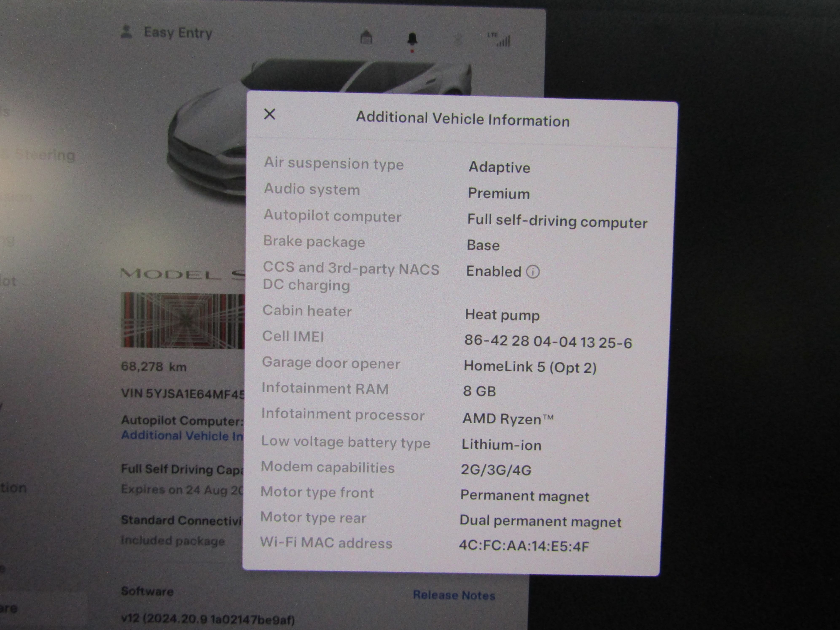Click the Additional Vehicle Information link
840x630 pixels.
[182, 436]
